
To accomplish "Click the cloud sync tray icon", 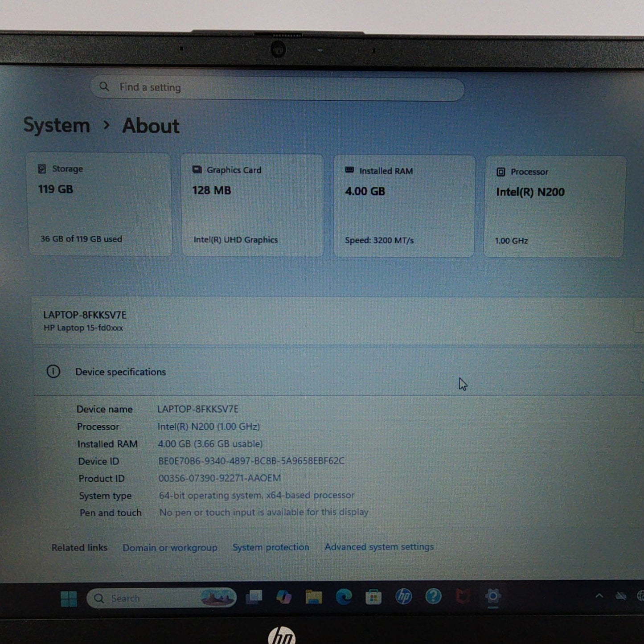I will pos(621,596).
